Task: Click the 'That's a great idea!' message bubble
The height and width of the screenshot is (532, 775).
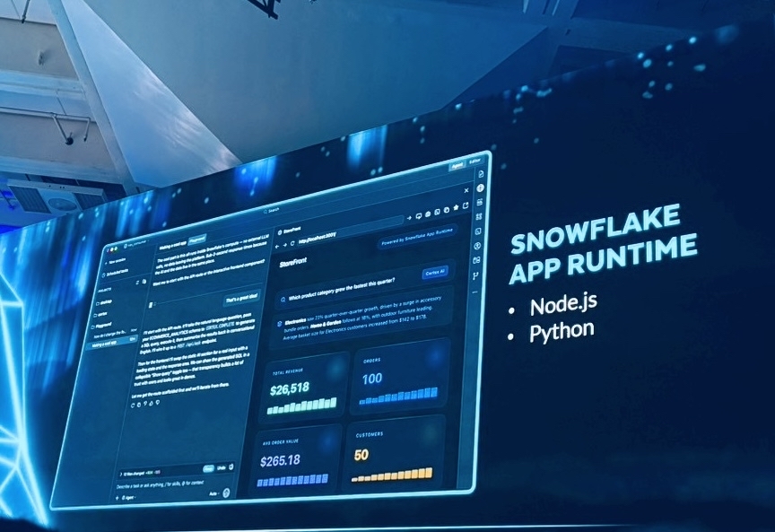Action: (x=241, y=298)
